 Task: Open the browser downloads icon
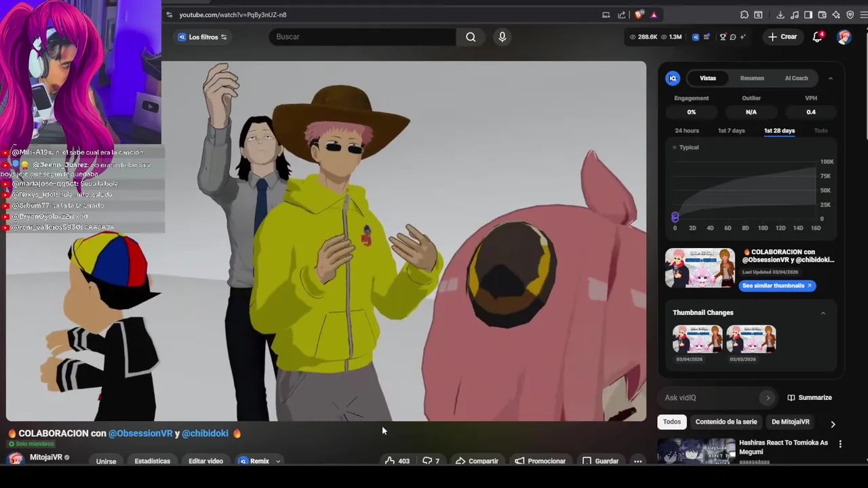point(781,15)
